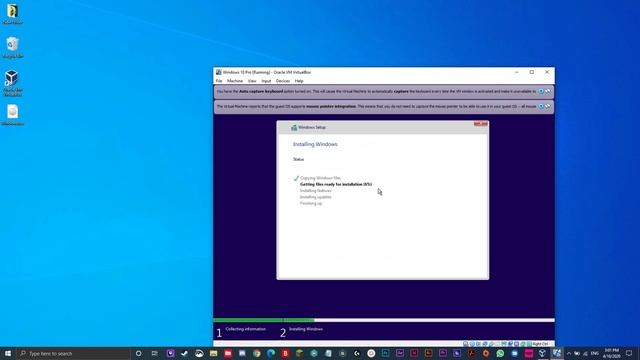The width and height of the screenshot is (640, 360).
Task: Maximize the VirtualBox VM window
Action: [x=531, y=72]
